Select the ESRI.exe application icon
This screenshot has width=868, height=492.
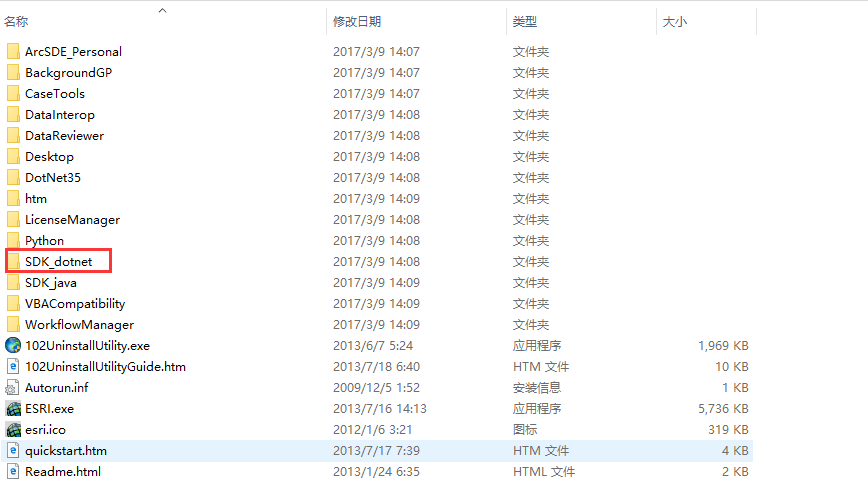[13, 409]
